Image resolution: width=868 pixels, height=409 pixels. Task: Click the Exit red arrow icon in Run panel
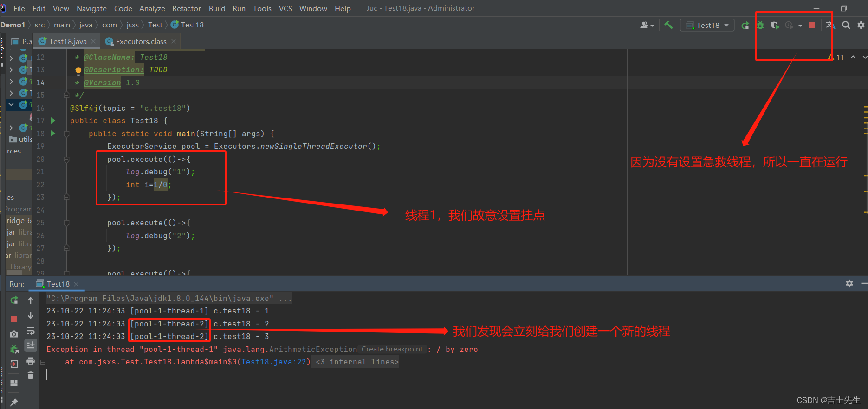[x=14, y=364]
